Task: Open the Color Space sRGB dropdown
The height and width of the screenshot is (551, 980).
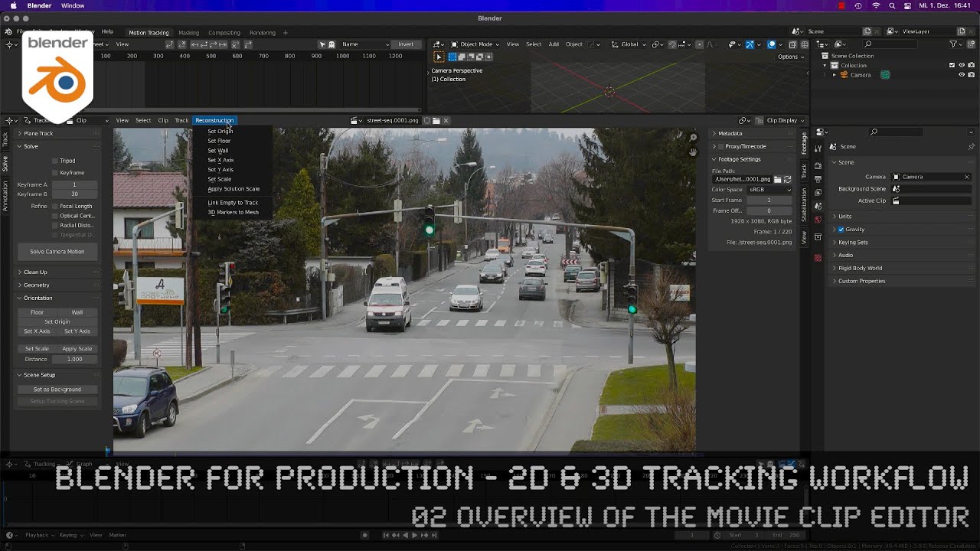Action: 769,190
